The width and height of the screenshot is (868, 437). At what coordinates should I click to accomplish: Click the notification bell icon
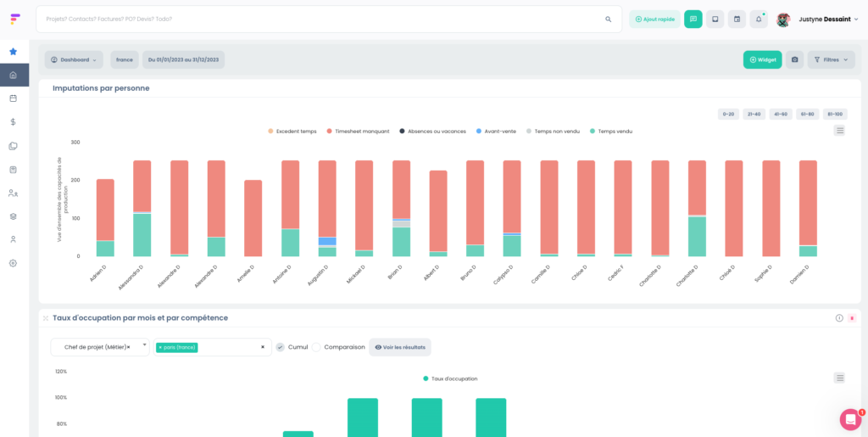point(759,20)
